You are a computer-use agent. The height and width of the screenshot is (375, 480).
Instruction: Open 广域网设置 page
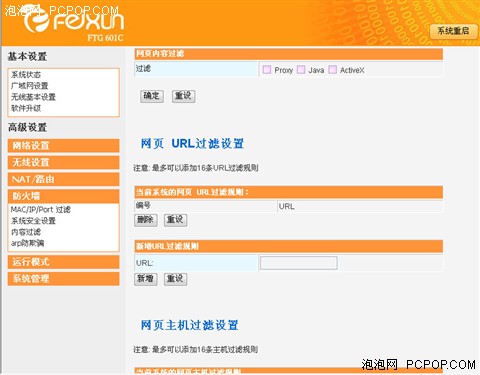coord(30,86)
